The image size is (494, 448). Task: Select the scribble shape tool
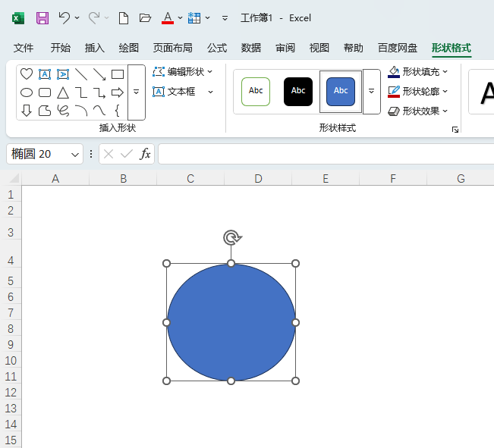[x=63, y=111]
